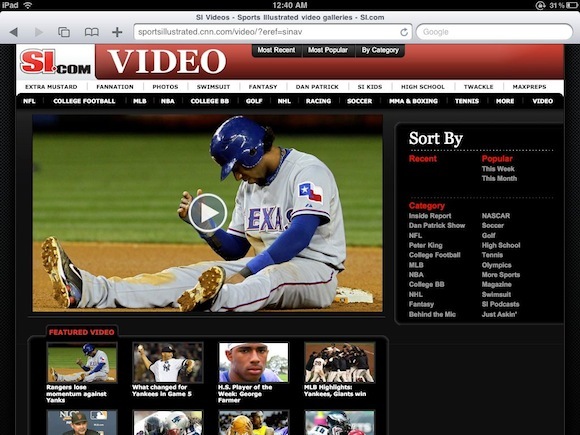Select College BB in the black sports bar
Viewport: 580px width, 435px height.
click(x=210, y=101)
